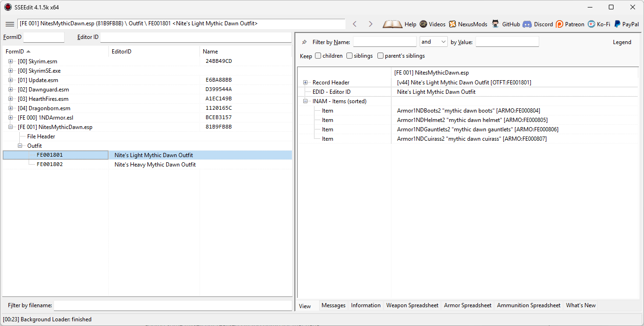The height and width of the screenshot is (326, 644).
Task: Click the GitHub link label
Action: coord(511,24)
